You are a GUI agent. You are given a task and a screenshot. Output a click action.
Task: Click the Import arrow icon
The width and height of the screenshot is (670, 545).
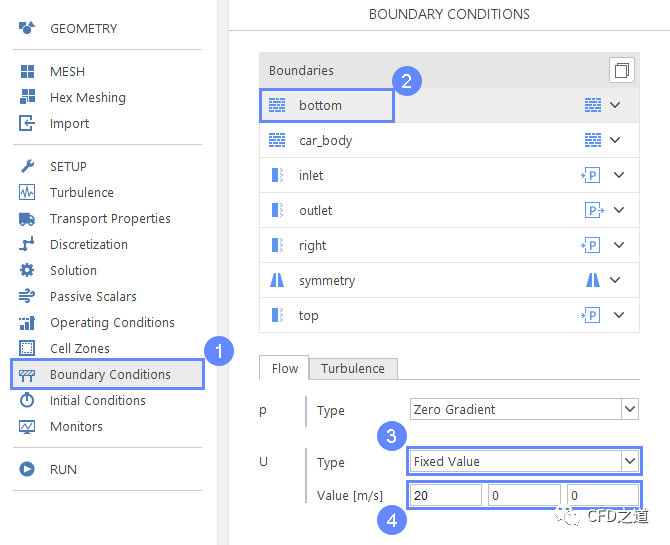click(x=28, y=123)
